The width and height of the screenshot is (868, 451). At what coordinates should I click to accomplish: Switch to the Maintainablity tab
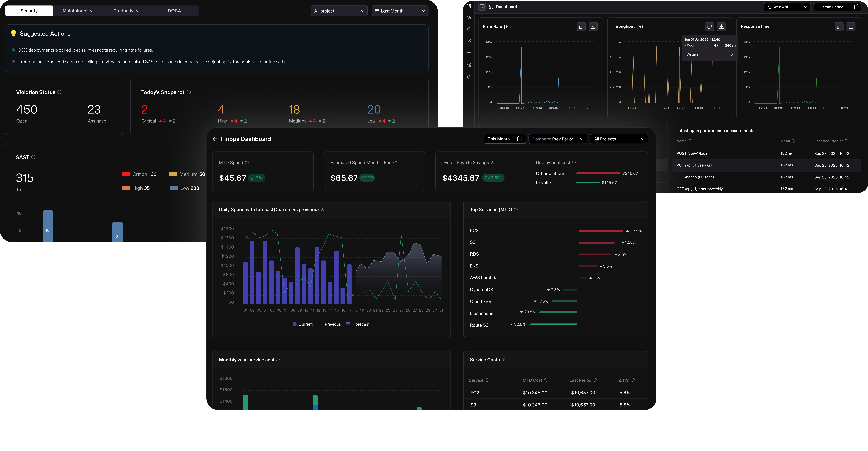(x=77, y=11)
